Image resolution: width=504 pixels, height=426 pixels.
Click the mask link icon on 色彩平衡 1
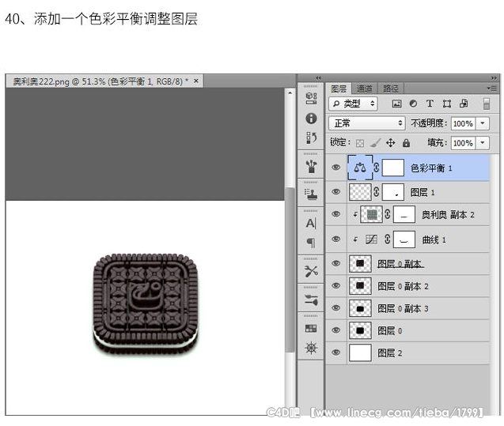[377, 168]
